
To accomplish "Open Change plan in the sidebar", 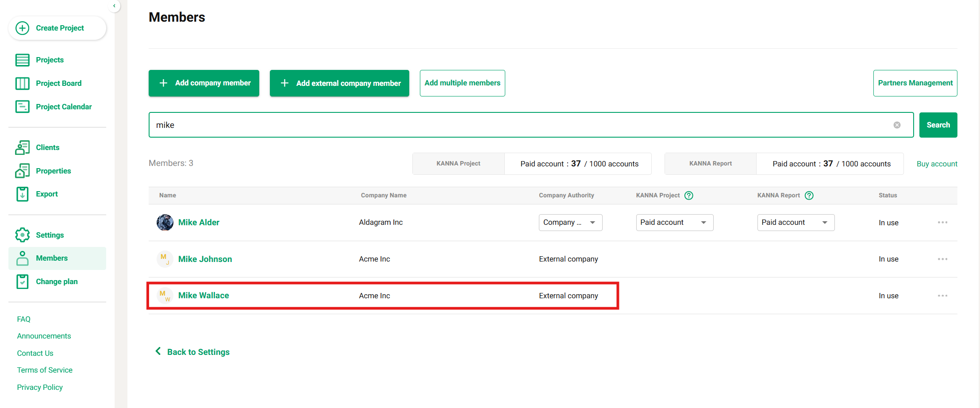I will click(57, 281).
